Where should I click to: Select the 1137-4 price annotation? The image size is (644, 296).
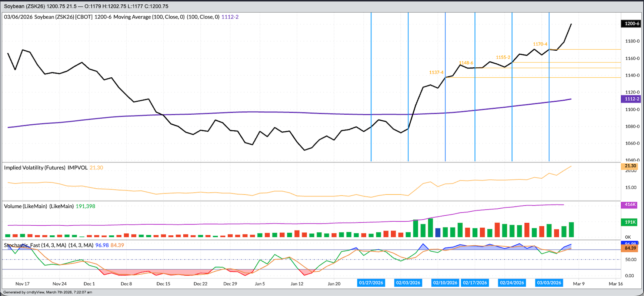tap(436, 73)
